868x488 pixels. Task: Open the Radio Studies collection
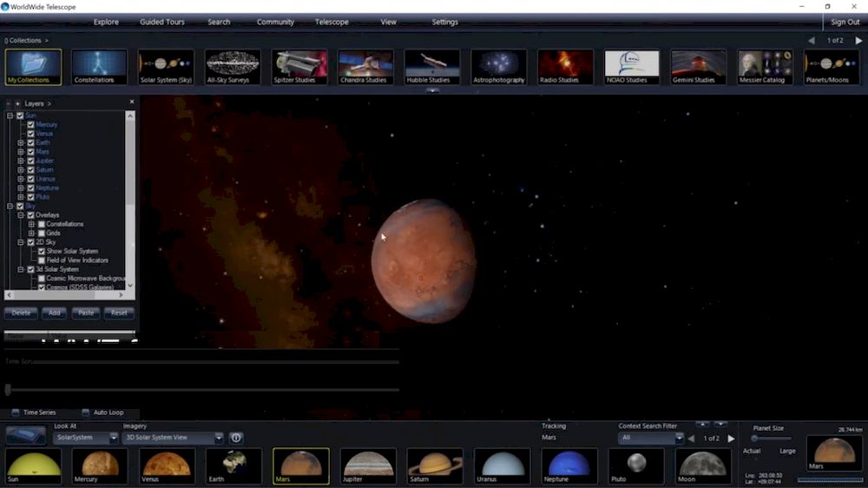[x=565, y=67]
